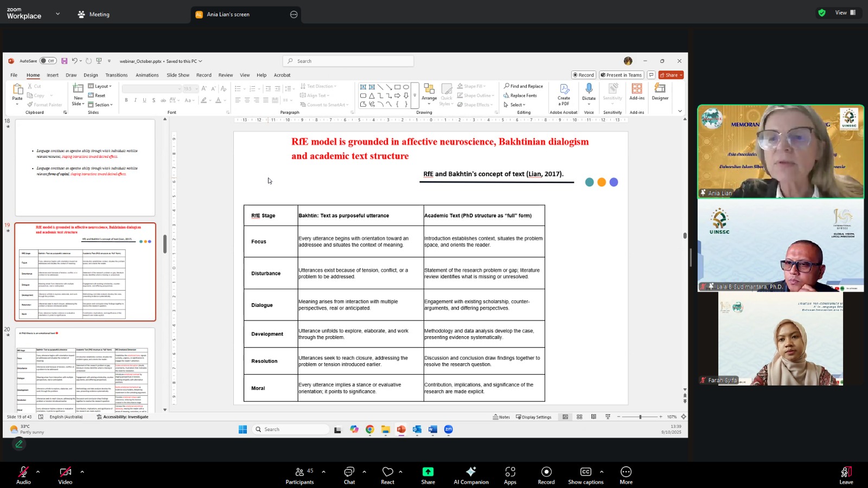
Task: Open Share dropdown in PowerPoint
Action: pos(671,75)
